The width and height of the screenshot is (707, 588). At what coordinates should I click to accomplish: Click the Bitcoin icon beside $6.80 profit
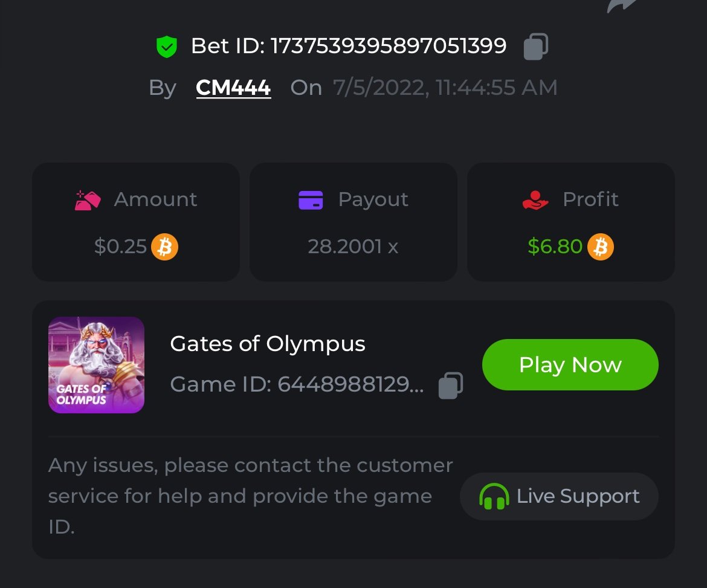[x=600, y=247]
